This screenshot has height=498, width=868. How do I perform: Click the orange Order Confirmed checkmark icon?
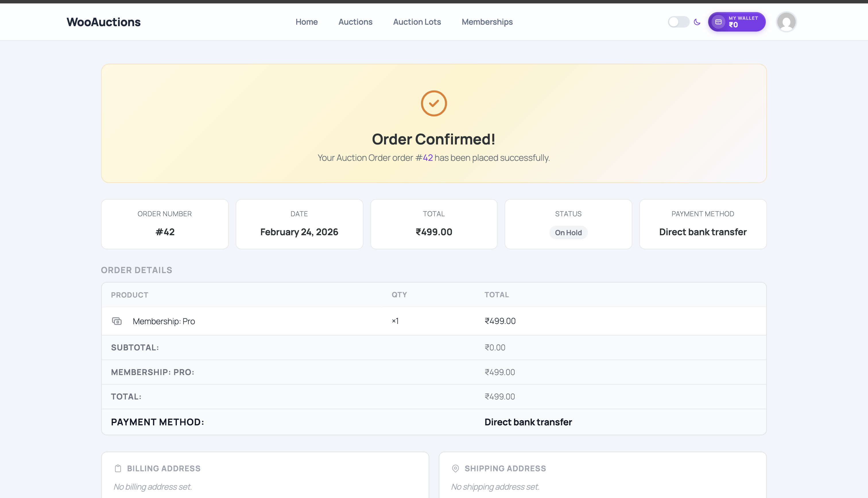[434, 103]
